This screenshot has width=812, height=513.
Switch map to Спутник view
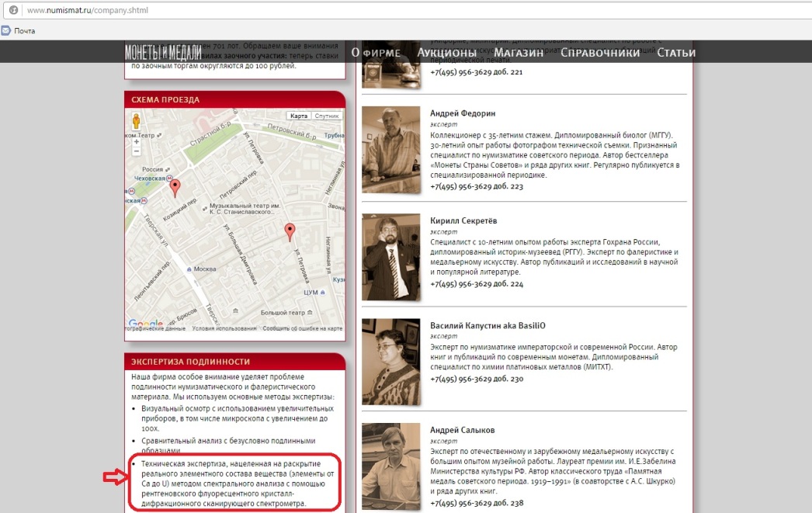click(327, 116)
